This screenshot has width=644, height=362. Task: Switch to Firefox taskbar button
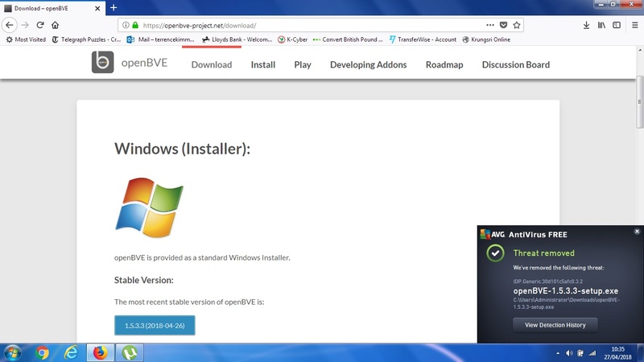(100, 352)
